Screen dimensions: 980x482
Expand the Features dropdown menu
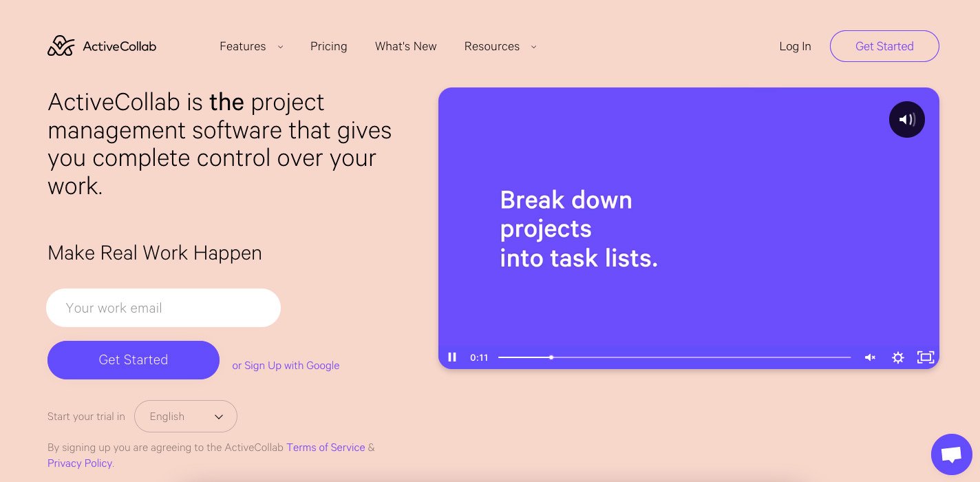251,46
